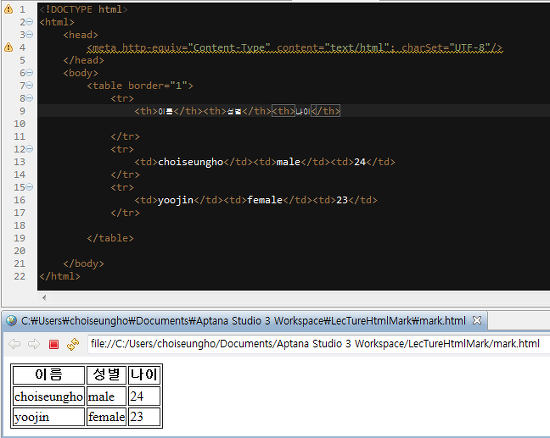Click line number 18 in the gutter

[20, 225]
